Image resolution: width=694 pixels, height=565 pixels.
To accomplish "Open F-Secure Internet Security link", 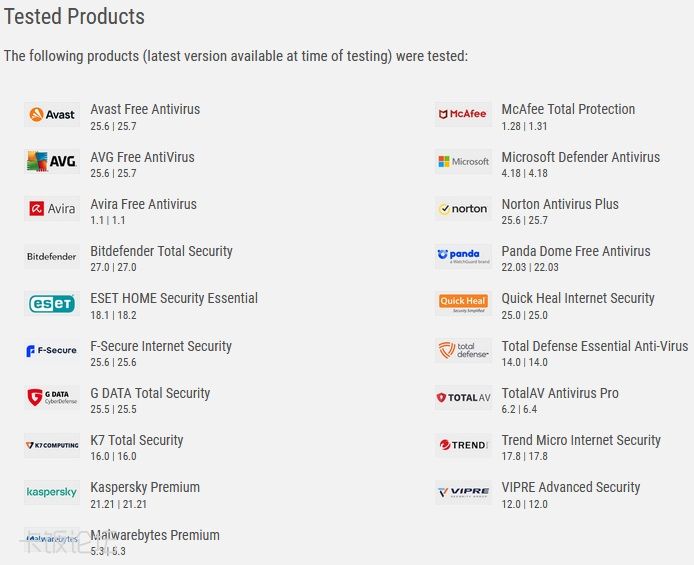I will (161, 346).
